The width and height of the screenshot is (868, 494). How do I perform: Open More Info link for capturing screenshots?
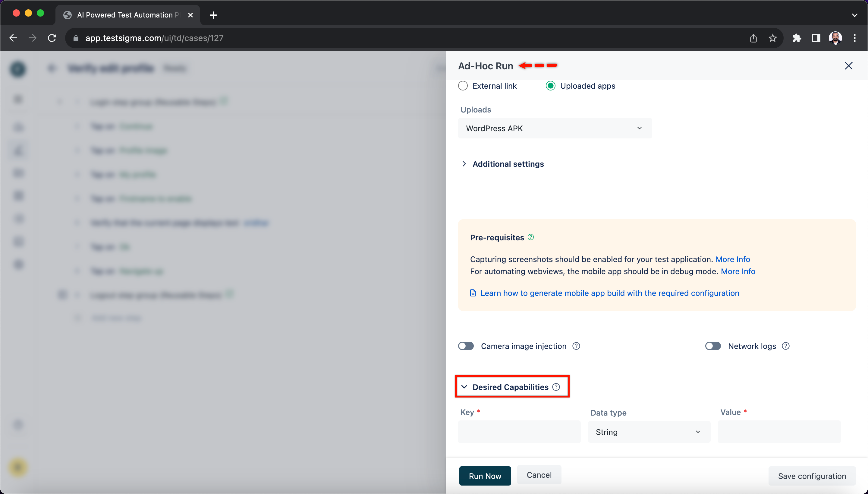[732, 259]
